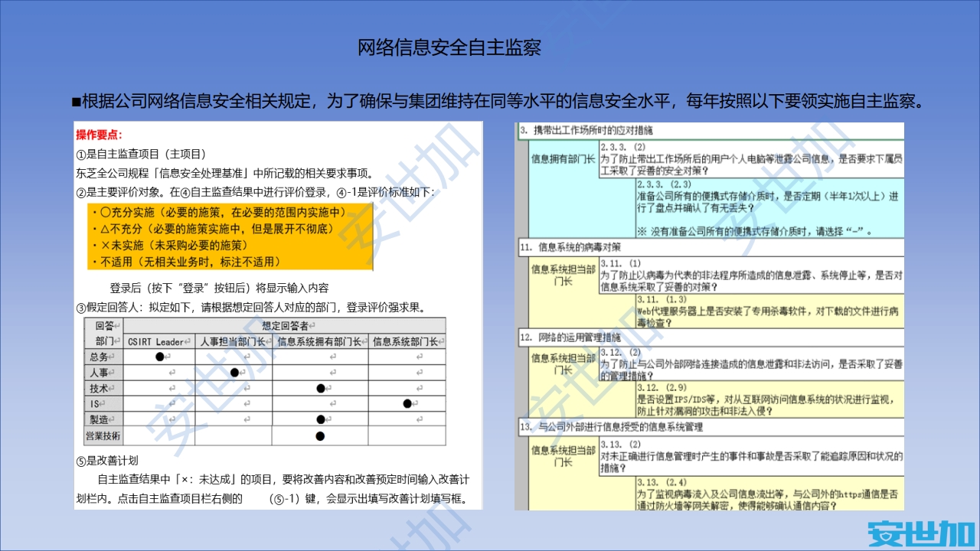Viewport: 980px width, 551px height.
Task: Click 信息系统担当部门长 in section 12
Action: click(563, 363)
